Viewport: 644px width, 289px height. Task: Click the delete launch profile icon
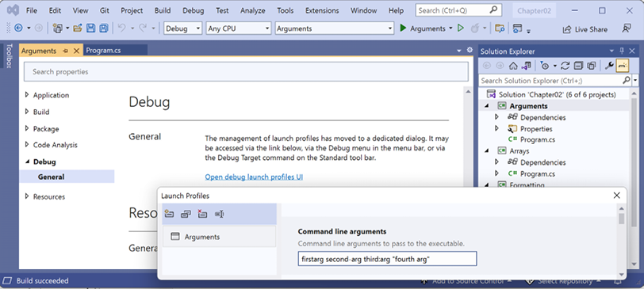pyautogui.click(x=202, y=214)
